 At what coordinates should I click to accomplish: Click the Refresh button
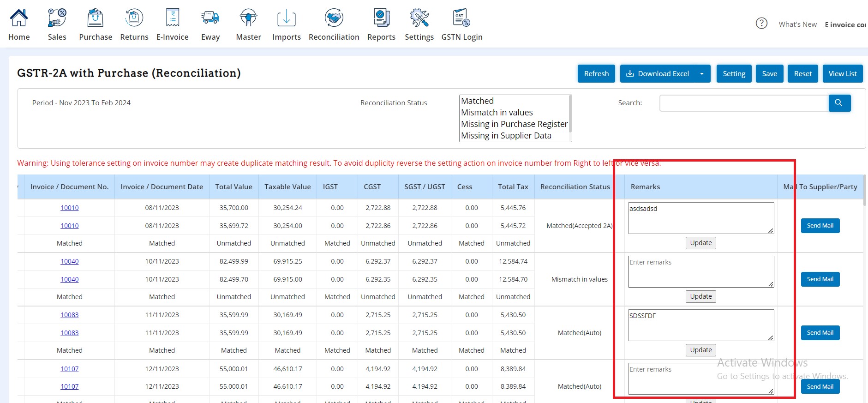[x=596, y=74]
